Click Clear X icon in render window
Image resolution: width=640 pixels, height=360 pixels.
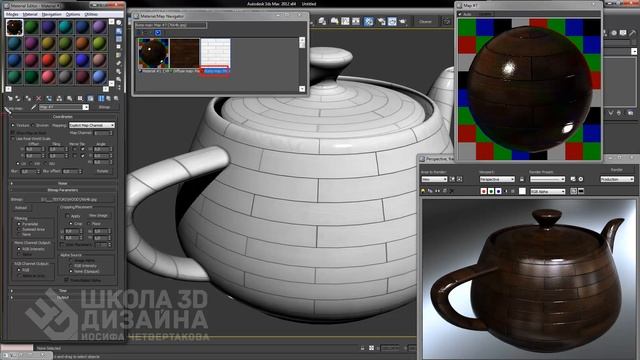tap(451, 191)
